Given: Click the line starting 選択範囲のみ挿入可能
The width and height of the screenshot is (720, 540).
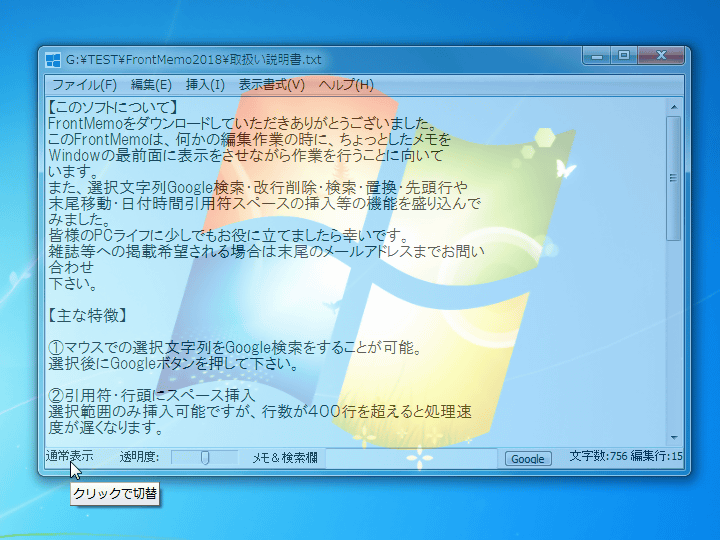Looking at the screenshot, I should pyautogui.click(x=260, y=412).
